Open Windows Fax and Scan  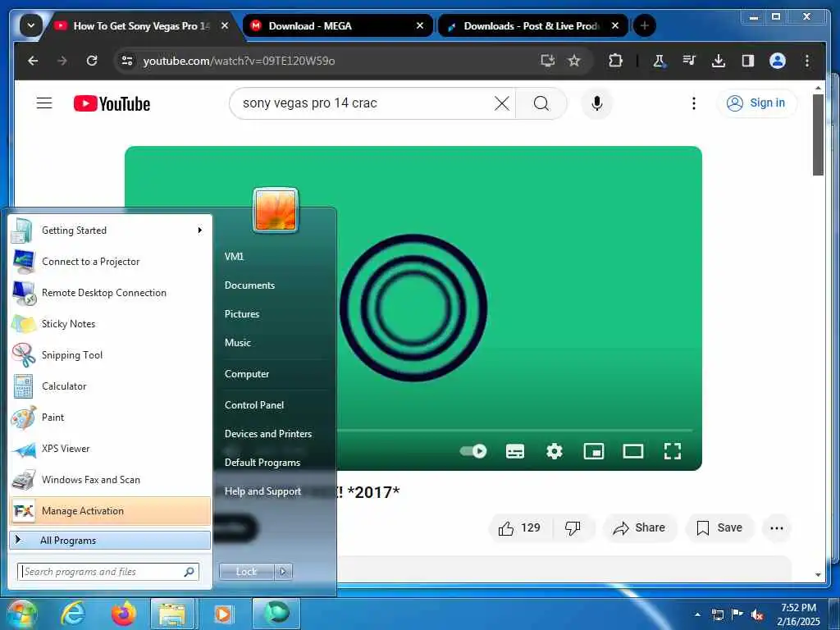(x=110, y=479)
